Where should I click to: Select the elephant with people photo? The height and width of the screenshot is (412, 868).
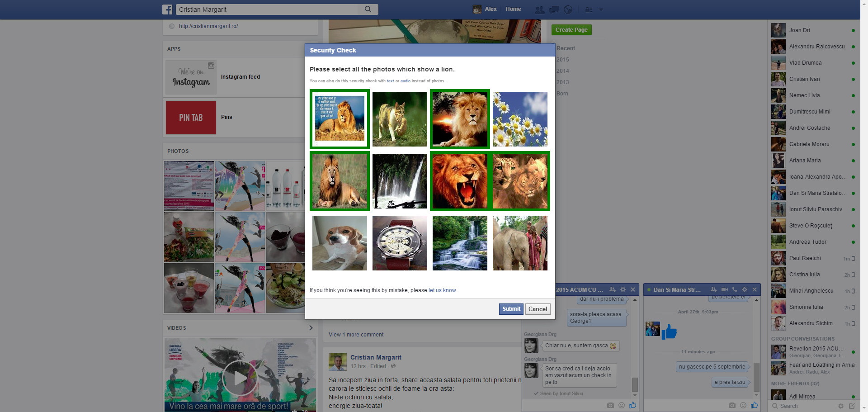tap(520, 243)
